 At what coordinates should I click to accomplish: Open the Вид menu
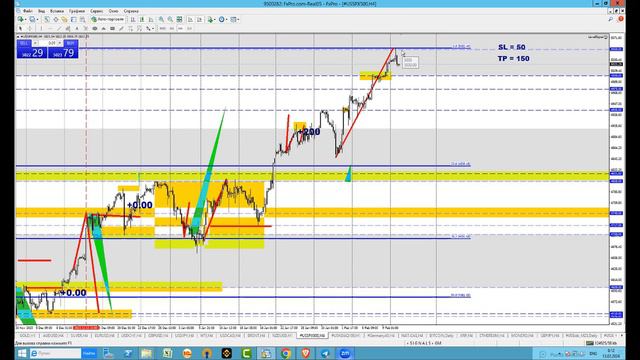(x=42, y=11)
